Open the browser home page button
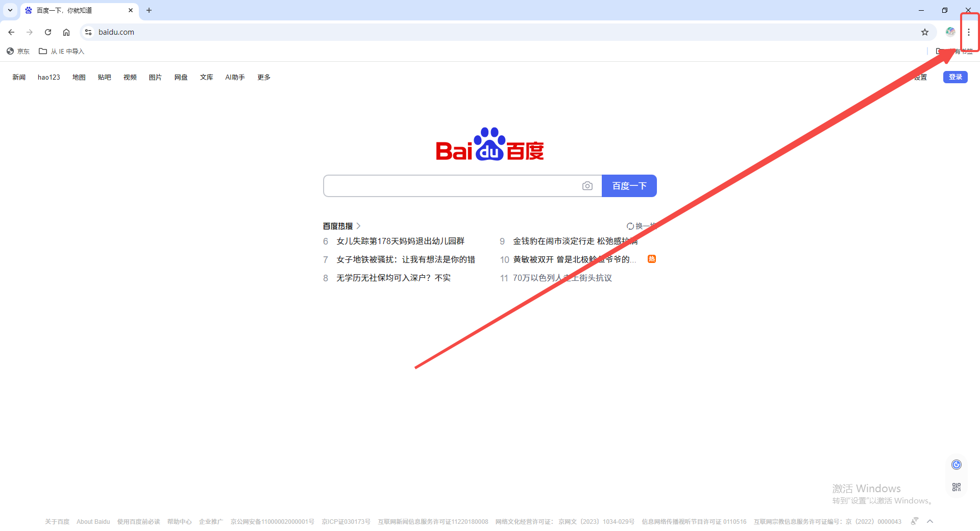This screenshot has height=531, width=980. point(66,32)
